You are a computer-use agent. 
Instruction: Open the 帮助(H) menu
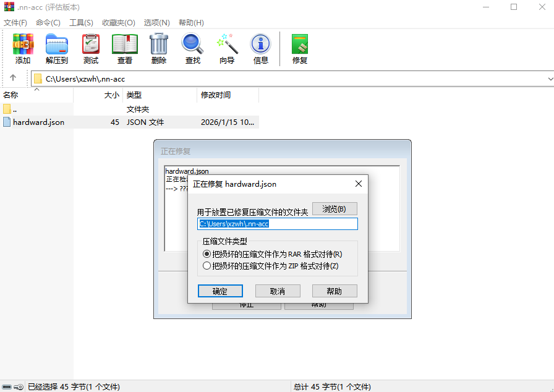[x=191, y=23]
